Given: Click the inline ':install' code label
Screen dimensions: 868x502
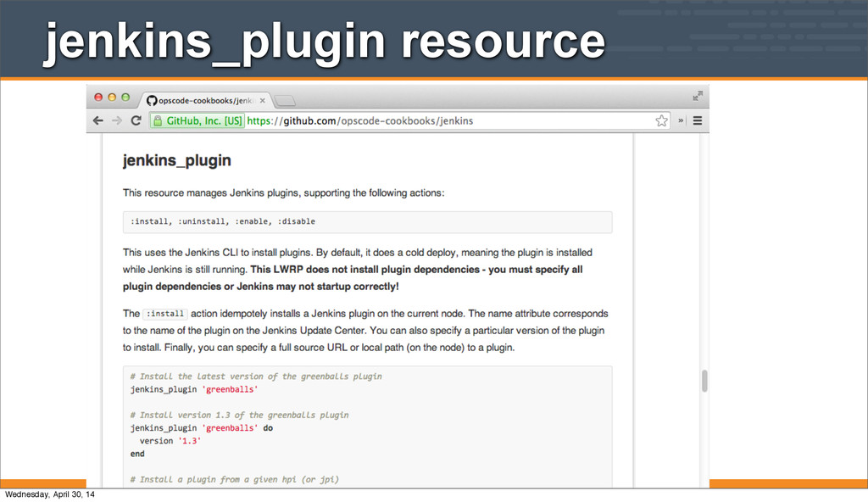Looking at the screenshot, I should (165, 314).
